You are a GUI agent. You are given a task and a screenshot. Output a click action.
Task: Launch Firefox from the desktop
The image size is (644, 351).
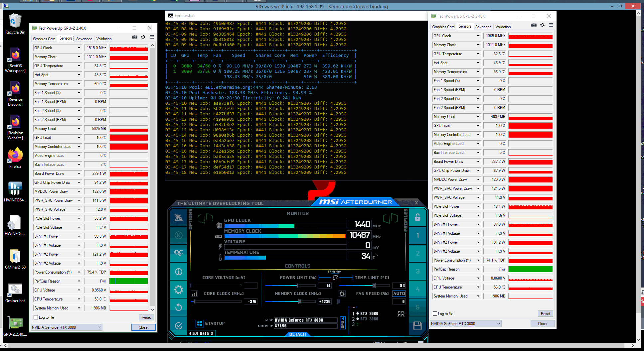point(15,158)
